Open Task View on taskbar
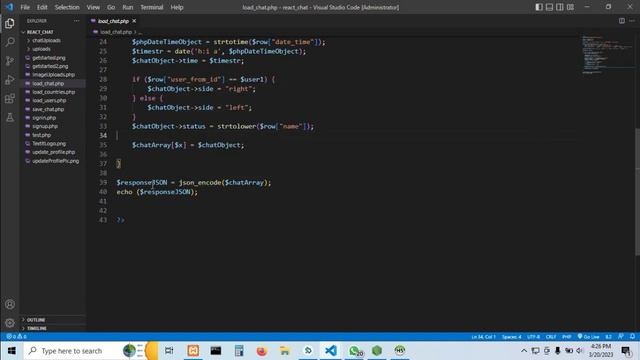 tap(169, 351)
